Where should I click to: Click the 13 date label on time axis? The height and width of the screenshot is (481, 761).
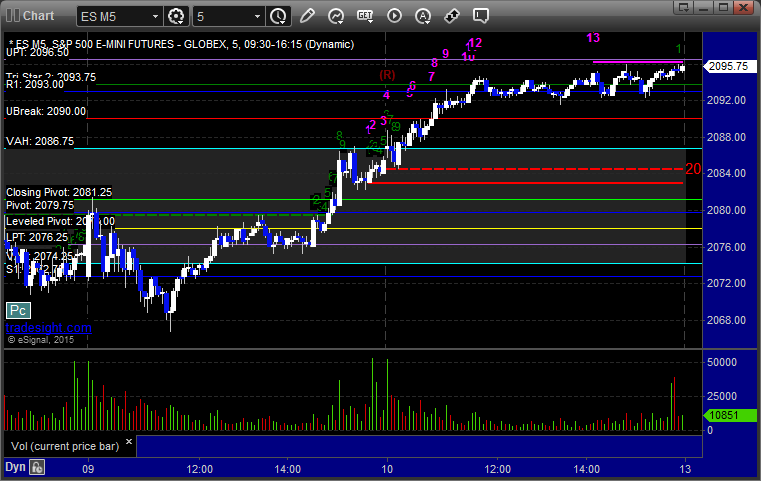[685, 469]
